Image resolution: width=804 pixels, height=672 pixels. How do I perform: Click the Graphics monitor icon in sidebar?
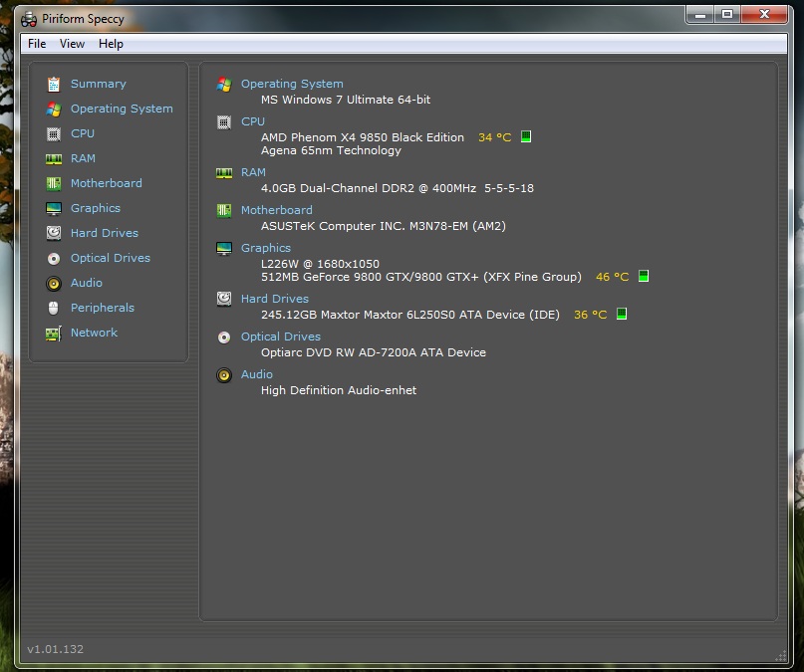pyautogui.click(x=54, y=208)
